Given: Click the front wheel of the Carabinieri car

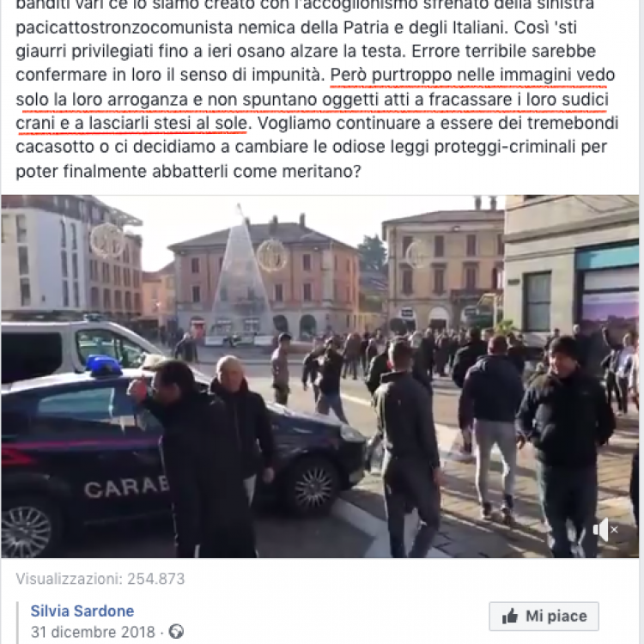Looking at the screenshot, I should point(313,486).
